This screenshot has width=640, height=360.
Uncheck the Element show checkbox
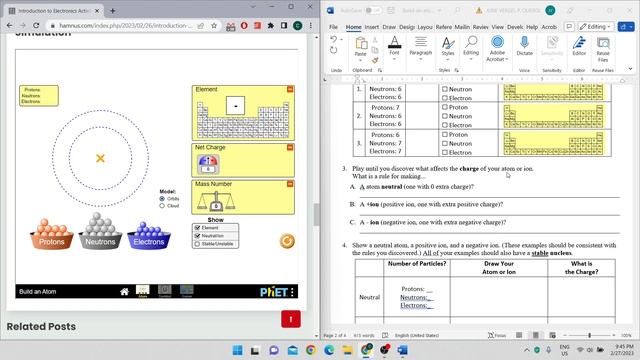click(198, 228)
